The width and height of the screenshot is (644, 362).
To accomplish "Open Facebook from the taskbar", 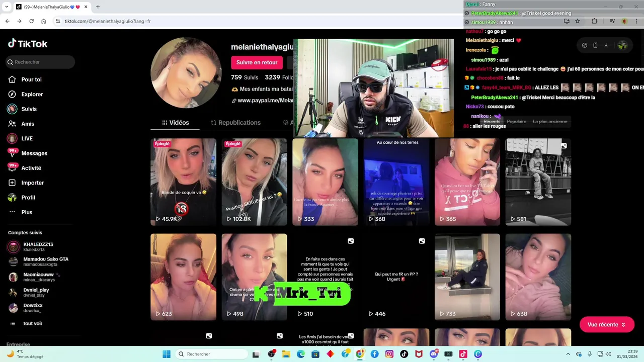I will tap(375, 354).
